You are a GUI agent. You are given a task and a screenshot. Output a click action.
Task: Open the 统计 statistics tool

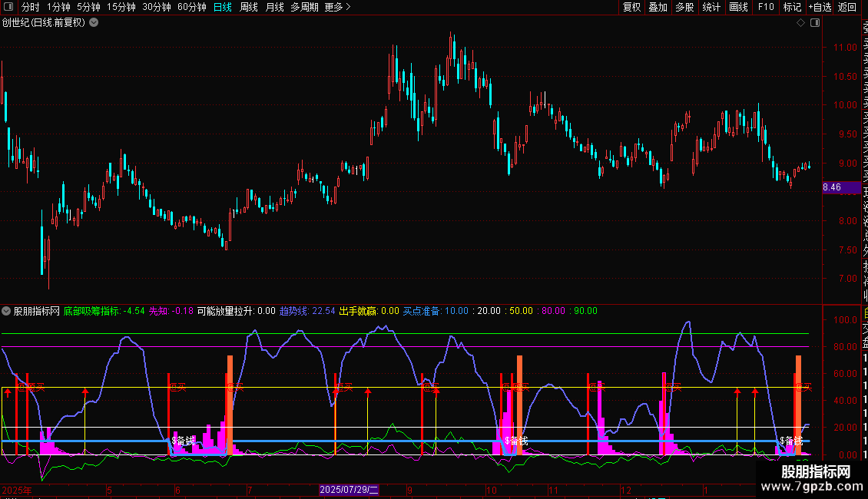tap(711, 7)
